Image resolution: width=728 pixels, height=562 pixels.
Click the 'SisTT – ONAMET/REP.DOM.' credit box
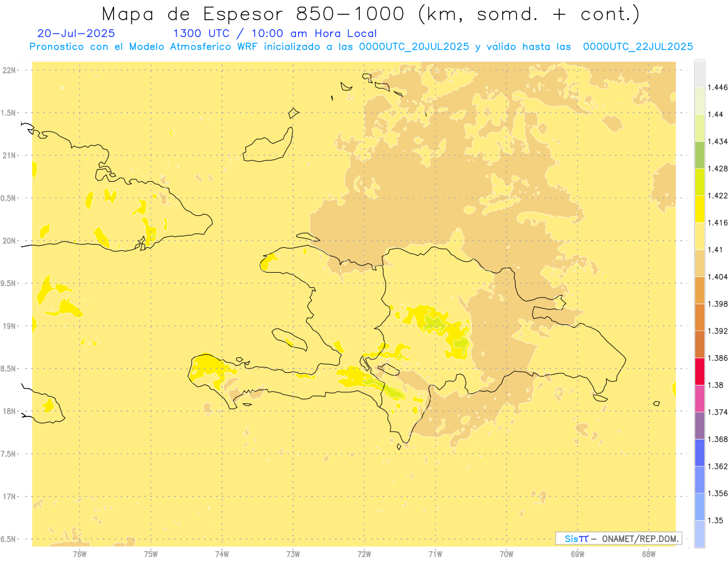coord(619,538)
